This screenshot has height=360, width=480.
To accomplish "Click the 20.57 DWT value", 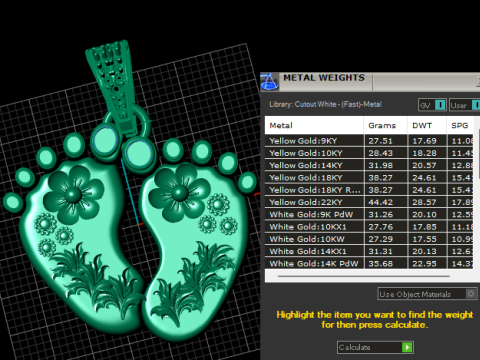I will [x=424, y=166].
